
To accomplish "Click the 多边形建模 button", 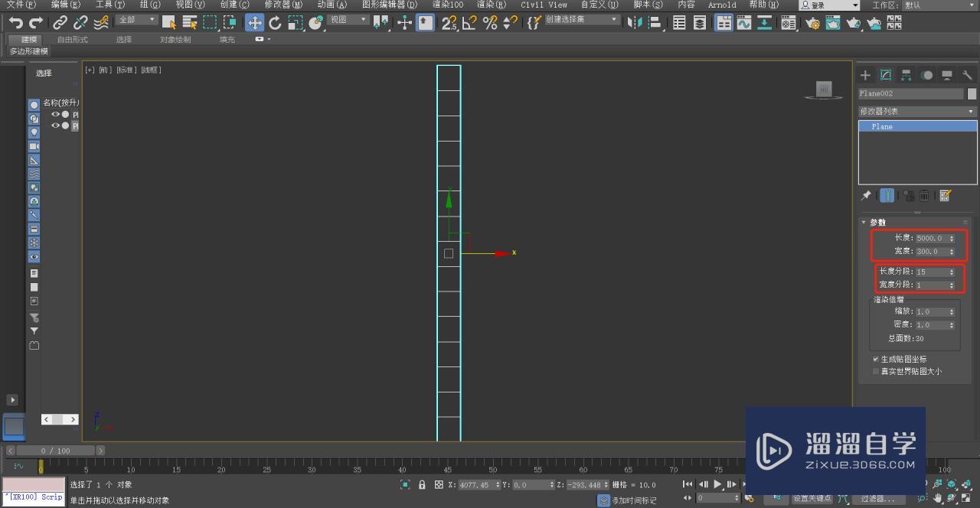I will coord(28,51).
